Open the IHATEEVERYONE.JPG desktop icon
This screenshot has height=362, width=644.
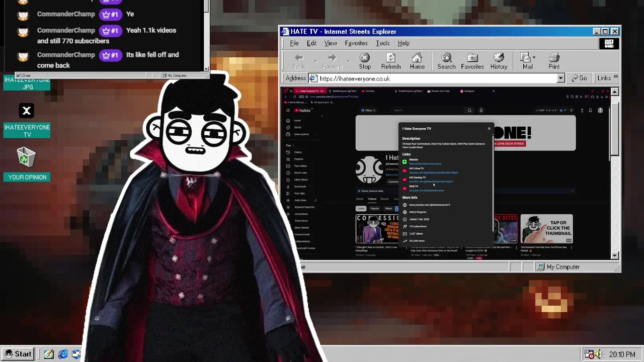click(27, 83)
